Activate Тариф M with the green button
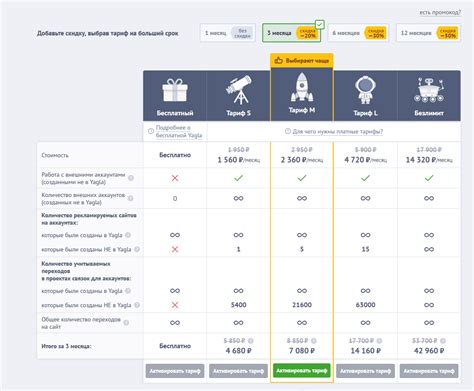This screenshot has height=391, width=474. tap(302, 370)
